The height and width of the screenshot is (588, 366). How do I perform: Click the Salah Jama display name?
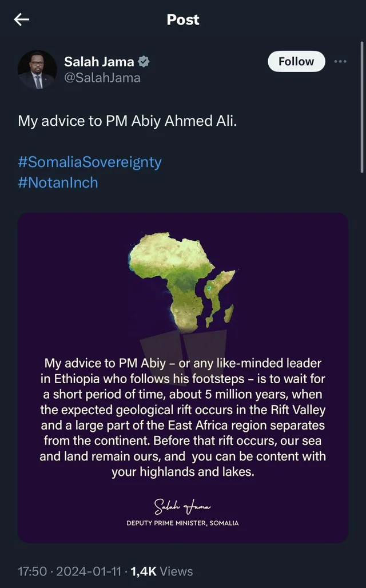(x=99, y=62)
